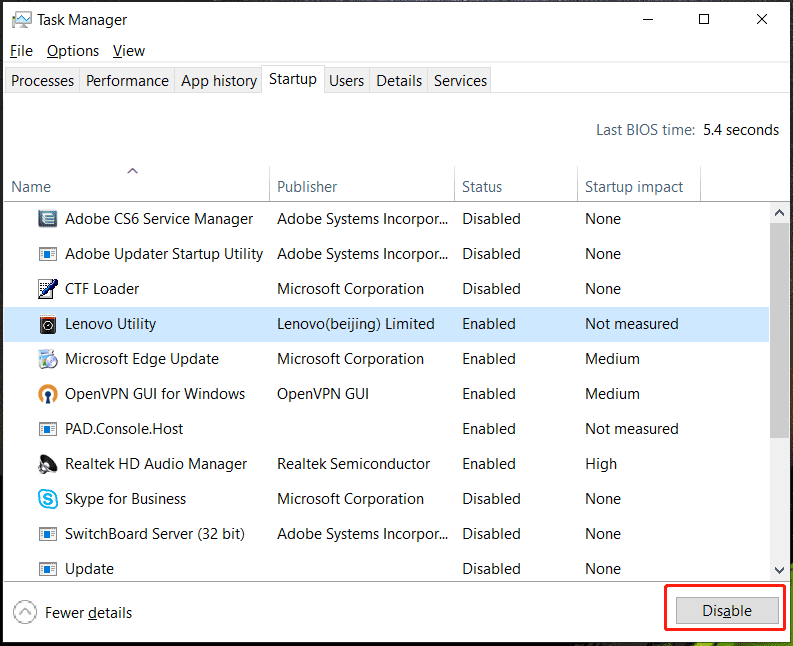
Task: Click the Microsoft Edge Update icon
Action: click(x=48, y=359)
